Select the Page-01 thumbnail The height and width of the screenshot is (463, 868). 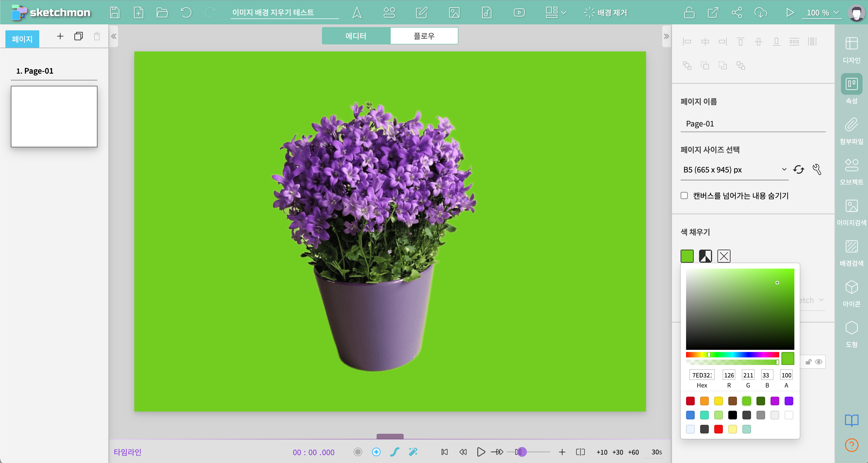click(54, 117)
